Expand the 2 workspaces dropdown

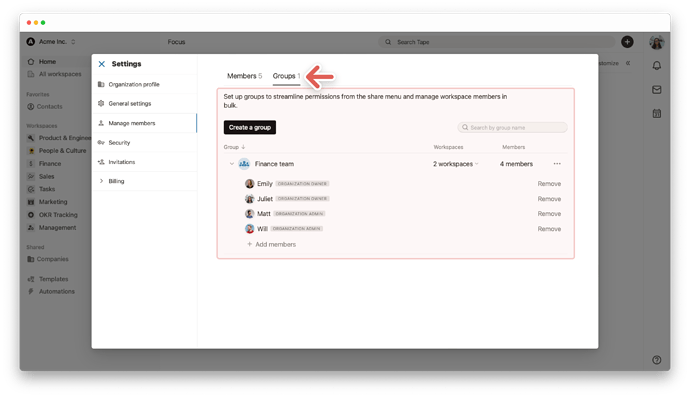point(455,164)
